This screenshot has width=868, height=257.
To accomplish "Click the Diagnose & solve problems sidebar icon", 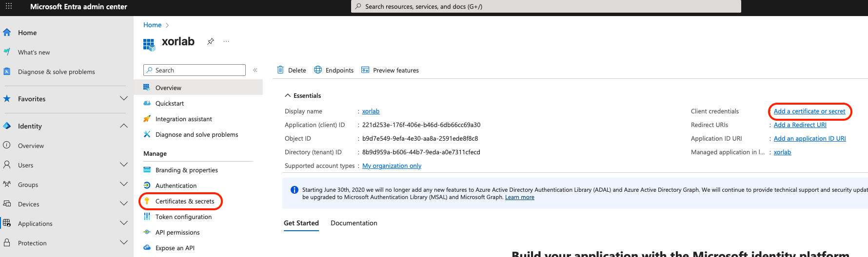I will click(x=7, y=71).
